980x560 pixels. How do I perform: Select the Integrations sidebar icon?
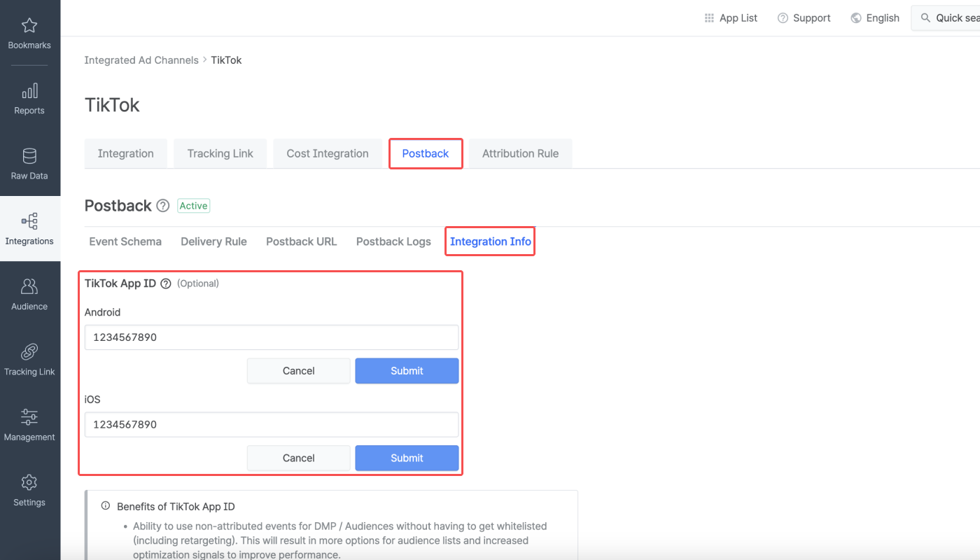coord(29,222)
